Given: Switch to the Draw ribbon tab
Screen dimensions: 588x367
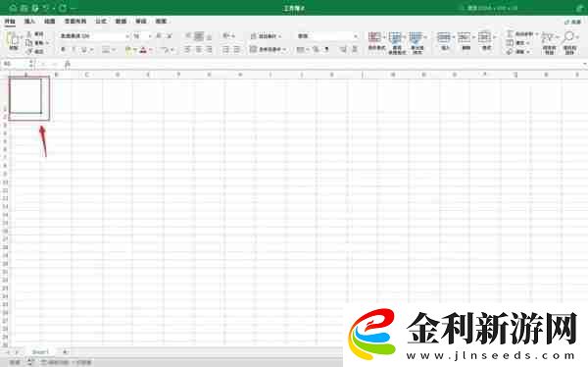Looking at the screenshot, I should 50,22.
